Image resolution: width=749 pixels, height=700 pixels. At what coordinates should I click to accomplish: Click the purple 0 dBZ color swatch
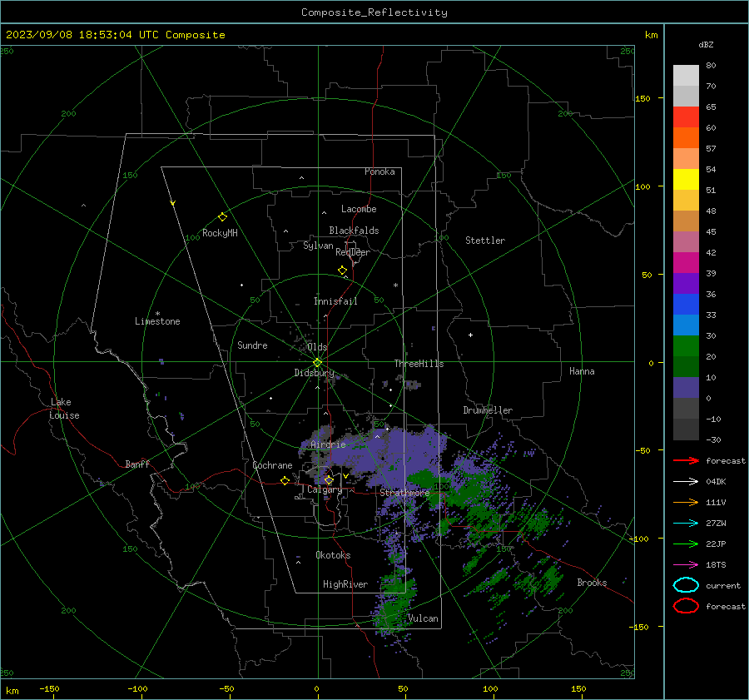(x=686, y=388)
